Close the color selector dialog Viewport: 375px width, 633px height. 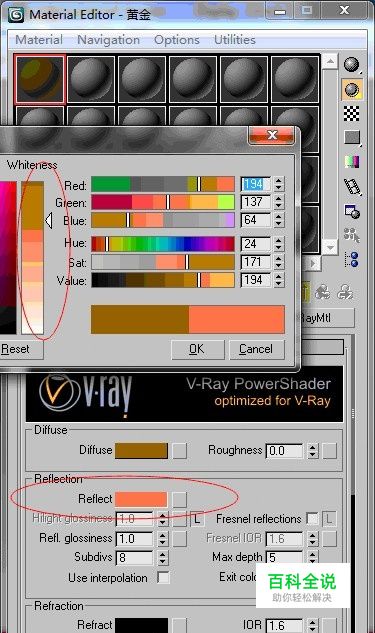point(272,136)
